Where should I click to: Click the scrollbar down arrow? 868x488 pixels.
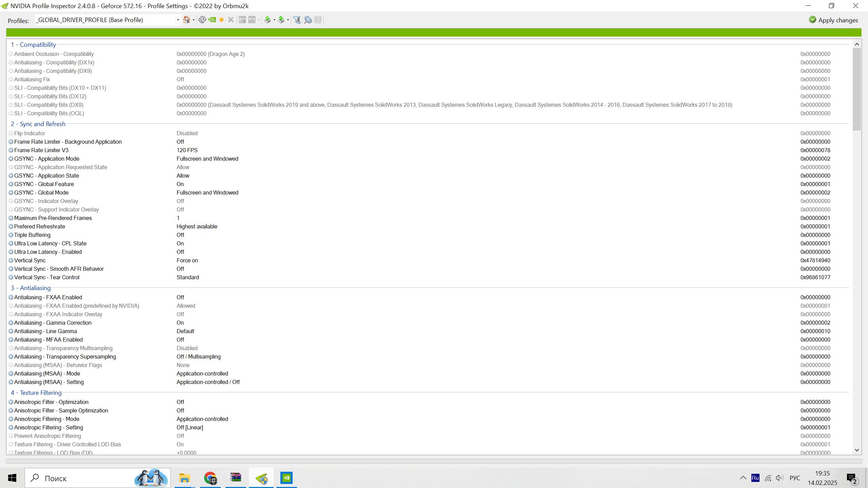(857, 450)
